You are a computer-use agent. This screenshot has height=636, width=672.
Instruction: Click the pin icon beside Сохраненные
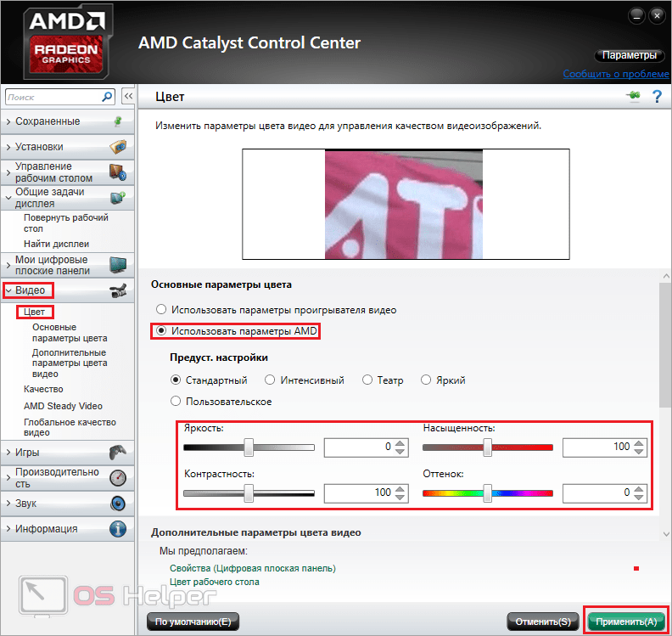pos(118,121)
